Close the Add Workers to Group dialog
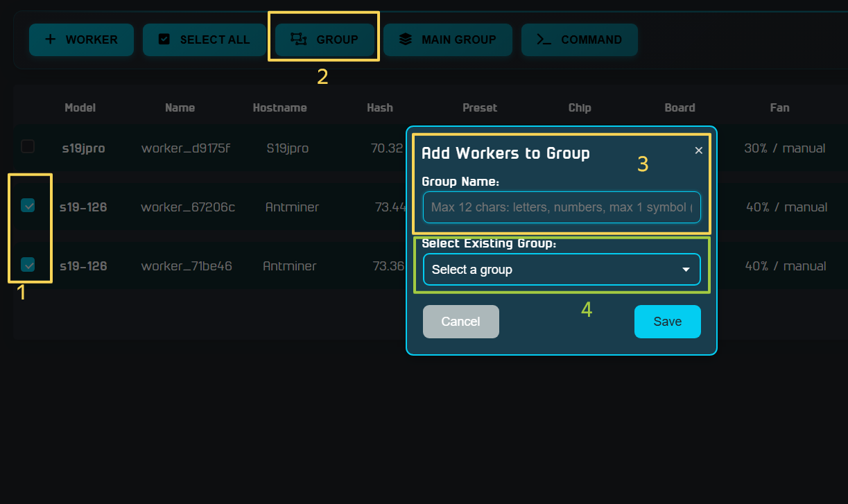This screenshot has width=848, height=504. pyautogui.click(x=698, y=150)
